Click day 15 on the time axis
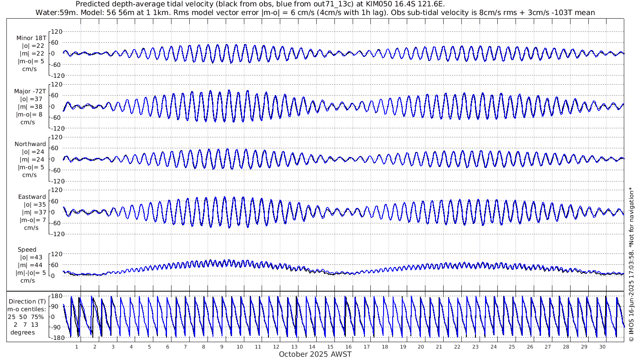 (x=330, y=347)
